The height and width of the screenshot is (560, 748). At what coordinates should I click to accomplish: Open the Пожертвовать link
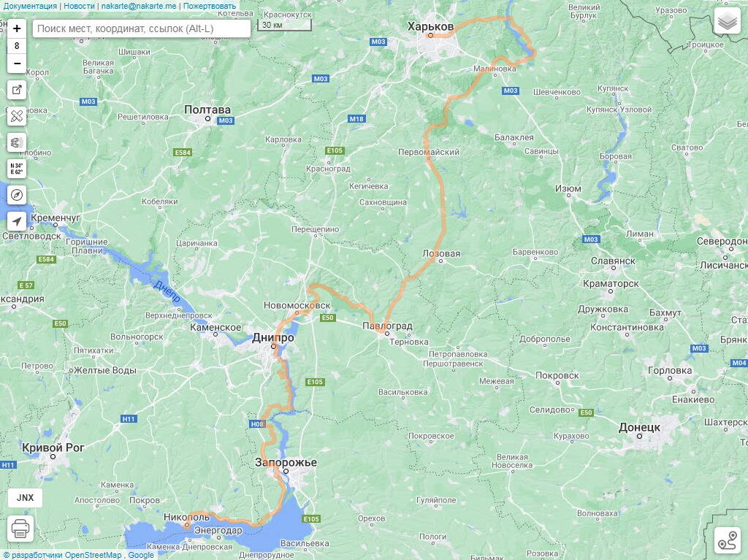click(x=210, y=6)
